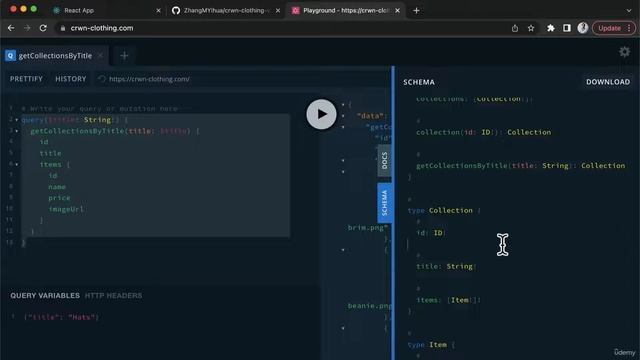
Task: Click the address bar crwn-clothing.com
Action: (x=102, y=28)
